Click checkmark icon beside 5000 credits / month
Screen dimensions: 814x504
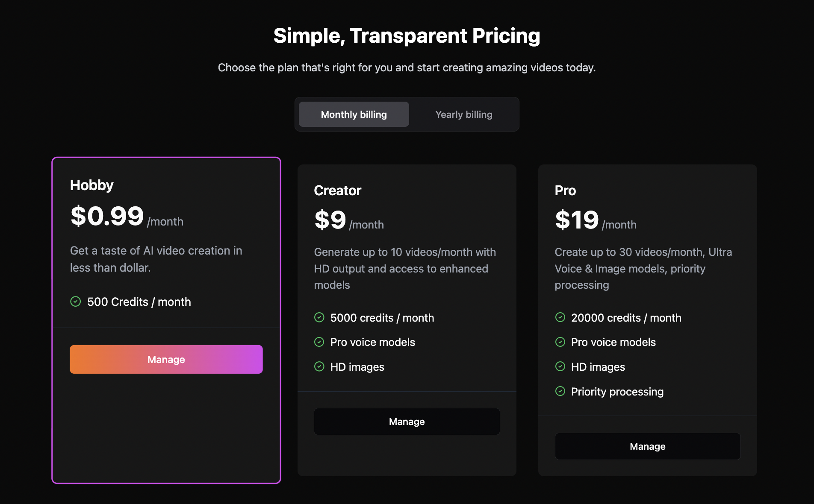319,317
